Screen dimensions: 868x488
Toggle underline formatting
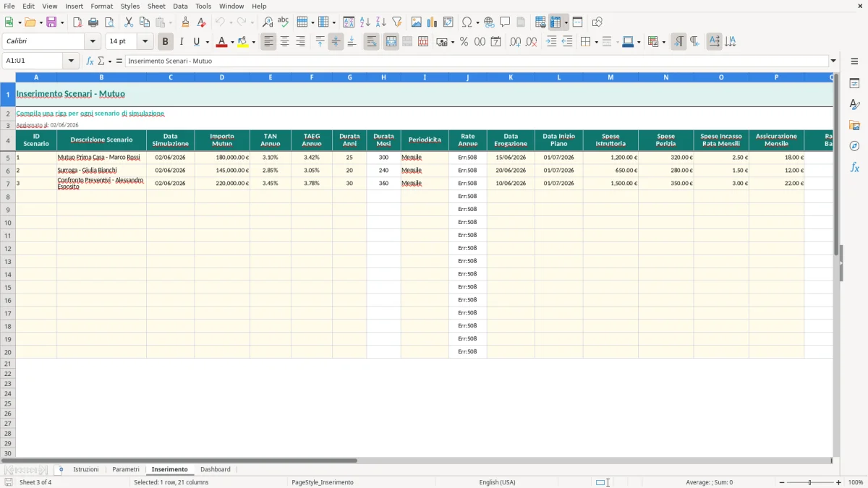197,42
